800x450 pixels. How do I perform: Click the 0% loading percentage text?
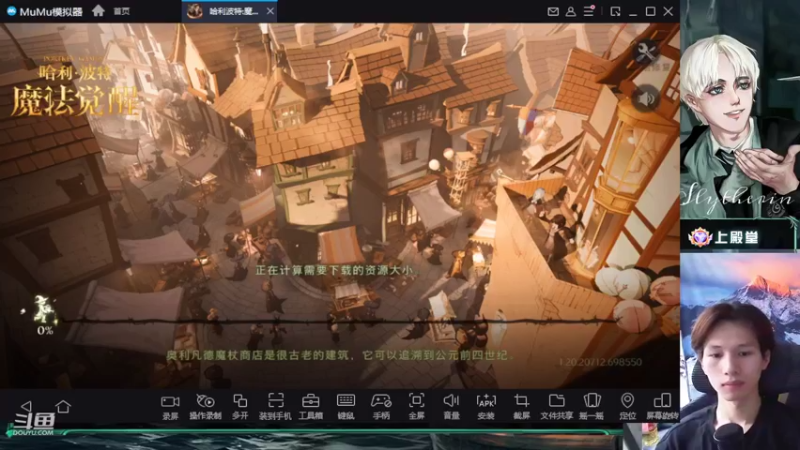[45, 331]
